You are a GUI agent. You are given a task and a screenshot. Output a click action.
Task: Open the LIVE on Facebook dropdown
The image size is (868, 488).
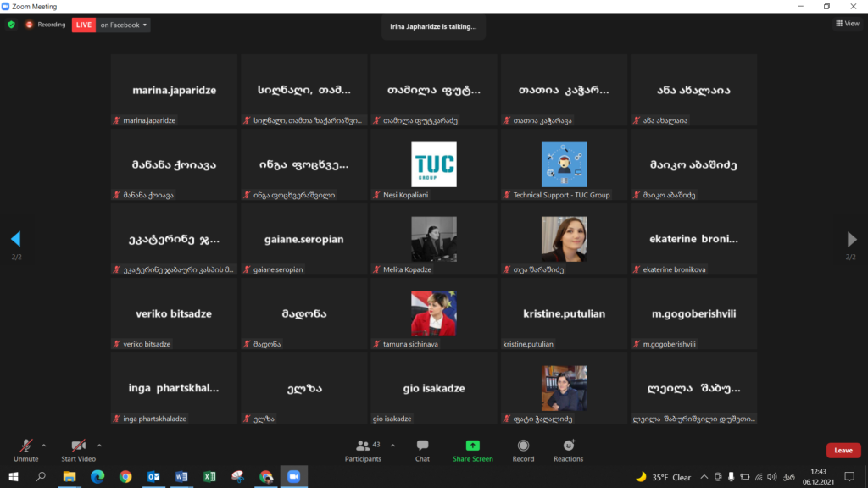click(123, 25)
